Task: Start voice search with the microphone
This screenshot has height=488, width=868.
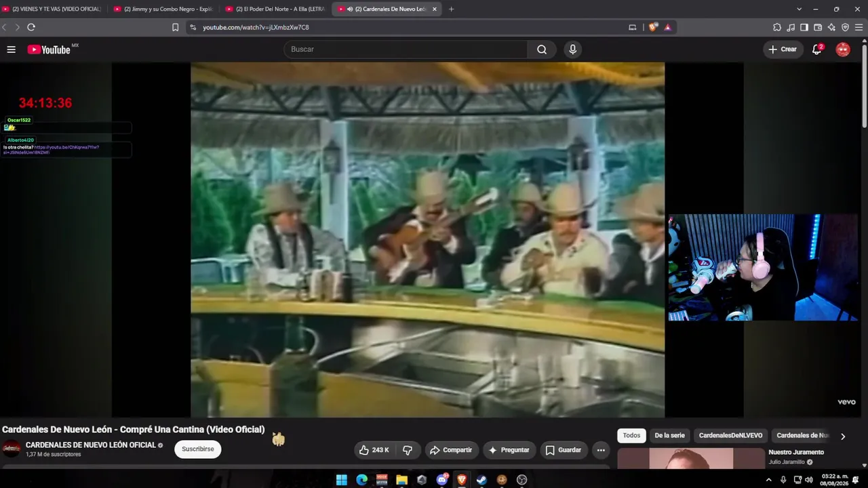Action: 573,49
